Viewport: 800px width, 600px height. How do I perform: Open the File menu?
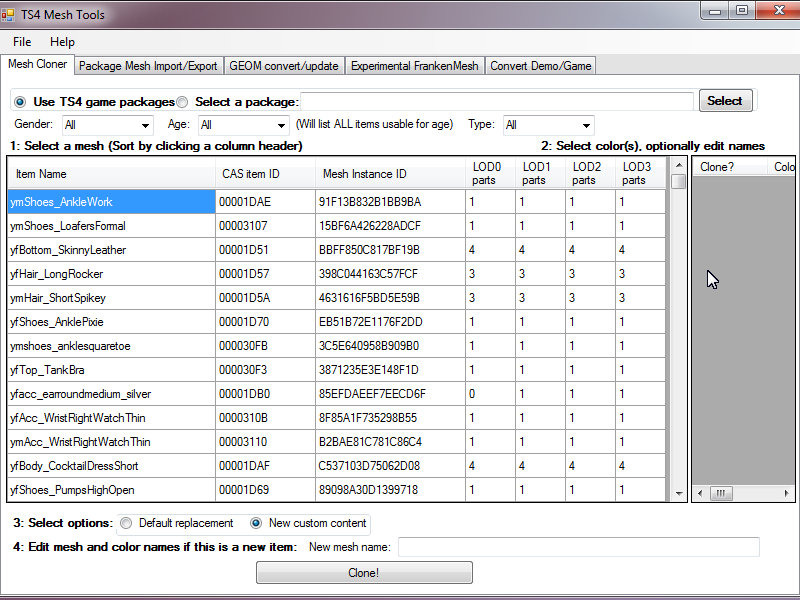[22, 42]
